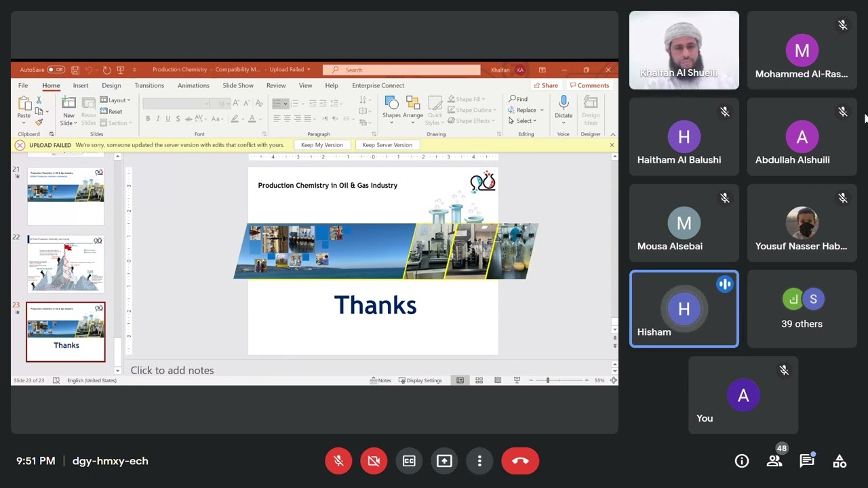Open the meeting chat panel

pyautogui.click(x=807, y=461)
